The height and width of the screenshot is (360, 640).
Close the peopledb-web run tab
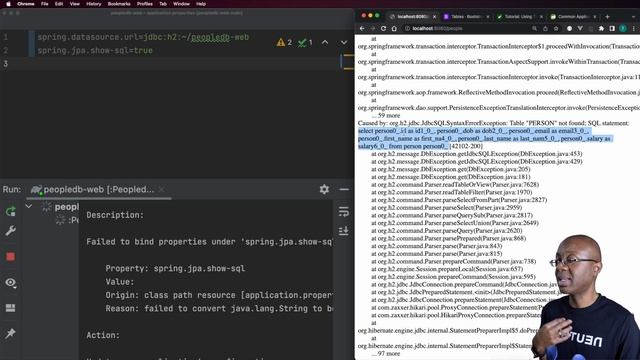point(162,189)
